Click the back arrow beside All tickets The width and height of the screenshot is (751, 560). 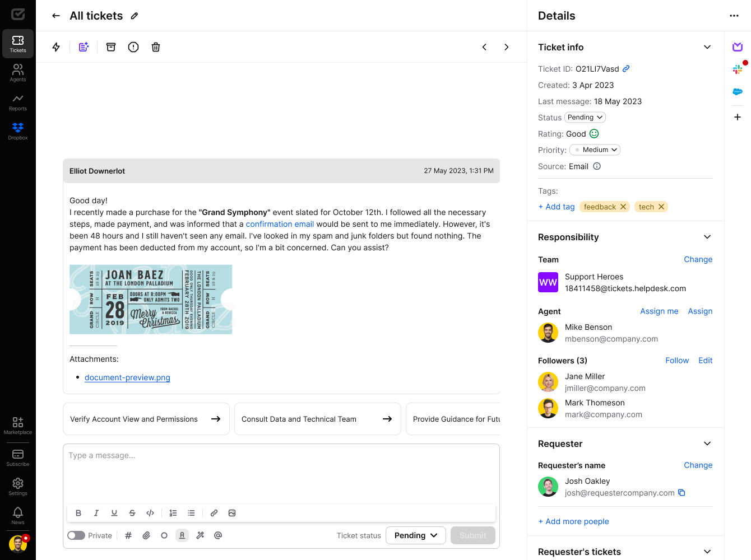[x=56, y=16]
